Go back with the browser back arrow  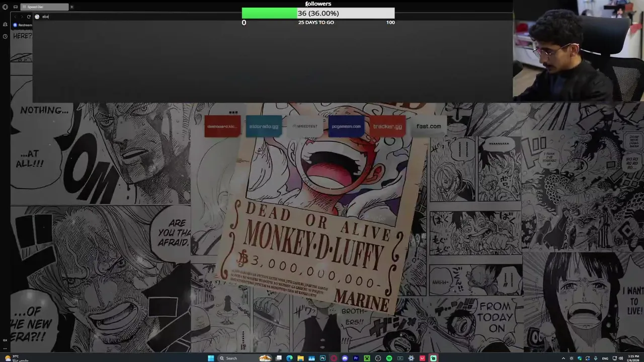(x=15, y=17)
